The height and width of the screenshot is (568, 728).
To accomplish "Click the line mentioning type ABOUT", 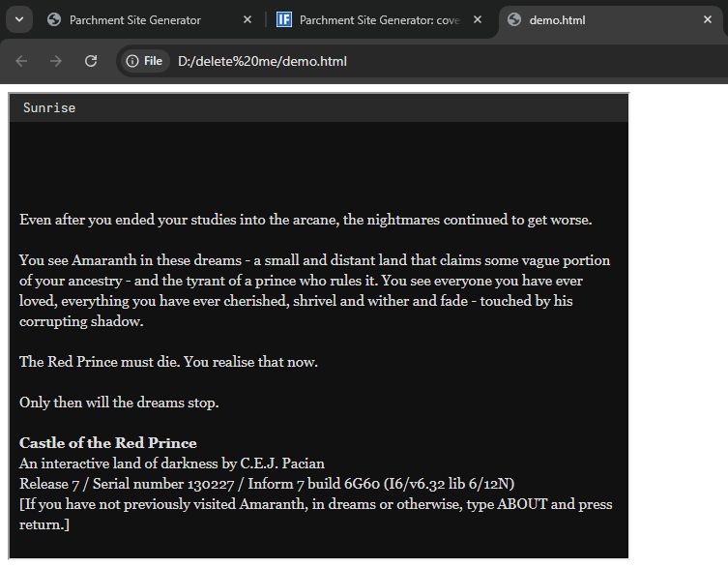I will pos(315,504).
